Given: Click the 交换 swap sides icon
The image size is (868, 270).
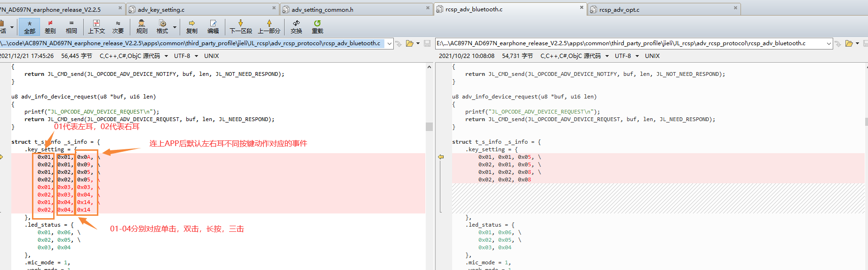Looking at the screenshot, I should coord(296,27).
